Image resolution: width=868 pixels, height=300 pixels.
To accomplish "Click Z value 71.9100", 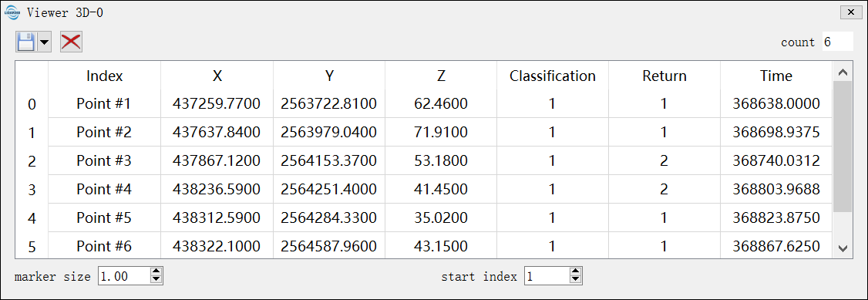I will tap(441, 133).
